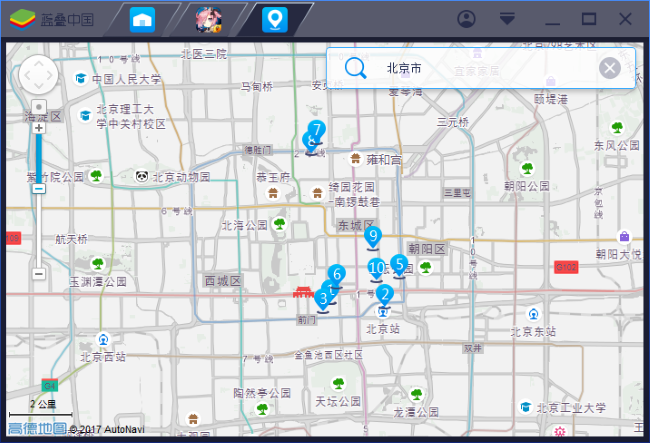
Task: Switch to the anime game tab
Action: pyautogui.click(x=209, y=19)
